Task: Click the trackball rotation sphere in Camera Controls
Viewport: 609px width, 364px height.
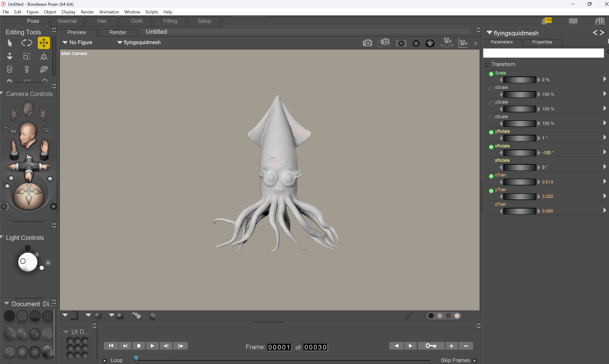Action: click(x=29, y=196)
